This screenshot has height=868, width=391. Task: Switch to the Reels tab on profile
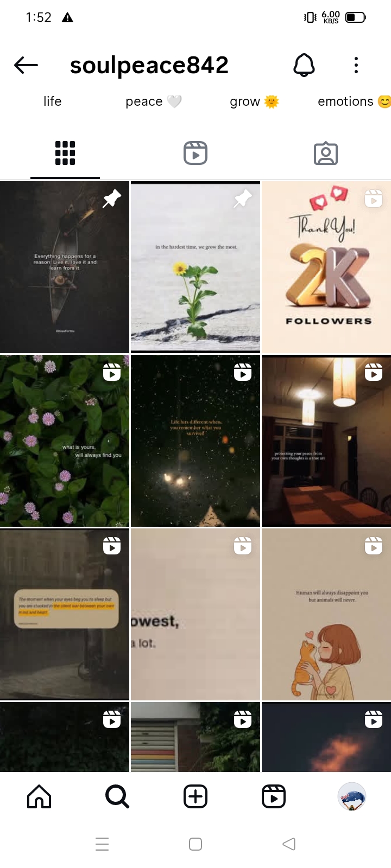pyautogui.click(x=195, y=153)
